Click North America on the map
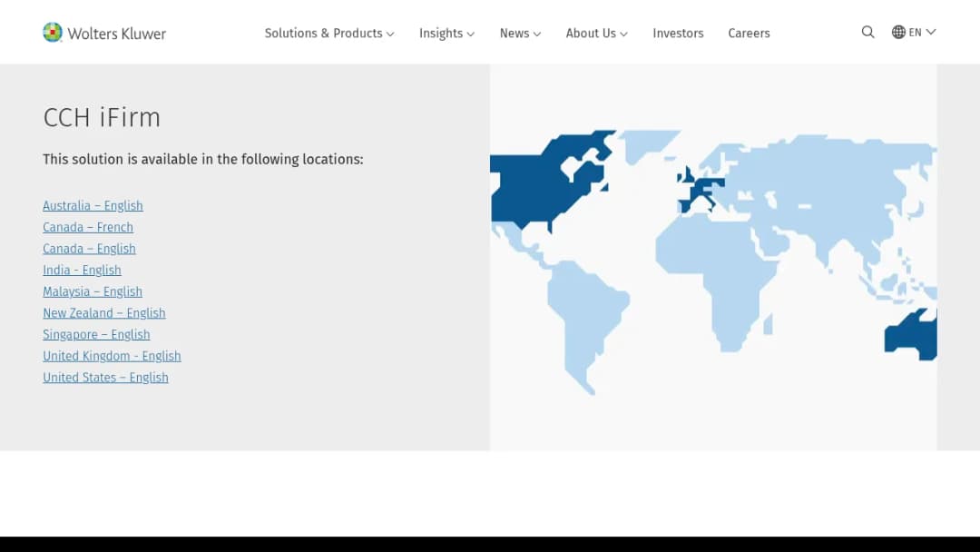The image size is (980, 552). point(531,188)
